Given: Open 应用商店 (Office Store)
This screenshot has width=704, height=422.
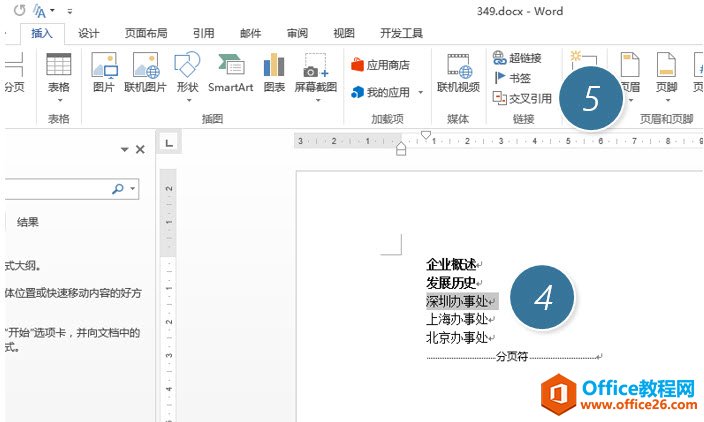Looking at the screenshot, I should pos(381,65).
